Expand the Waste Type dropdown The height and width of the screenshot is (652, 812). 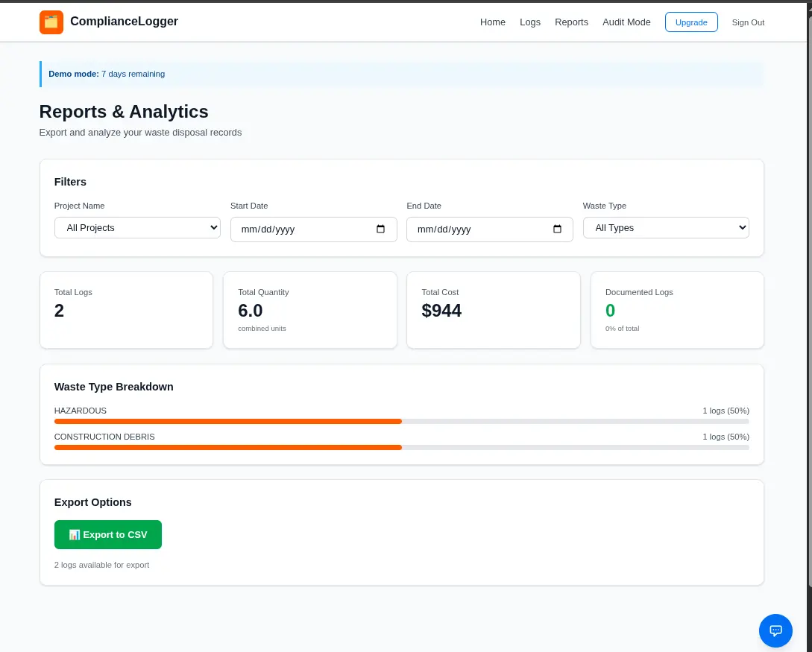coord(666,228)
